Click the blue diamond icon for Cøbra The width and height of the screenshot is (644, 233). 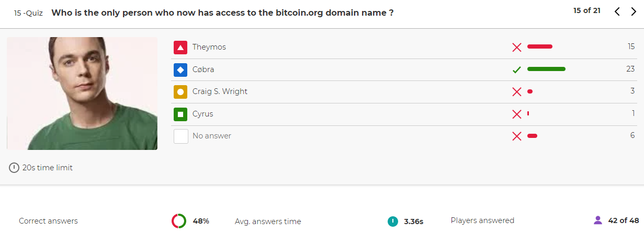click(x=180, y=69)
